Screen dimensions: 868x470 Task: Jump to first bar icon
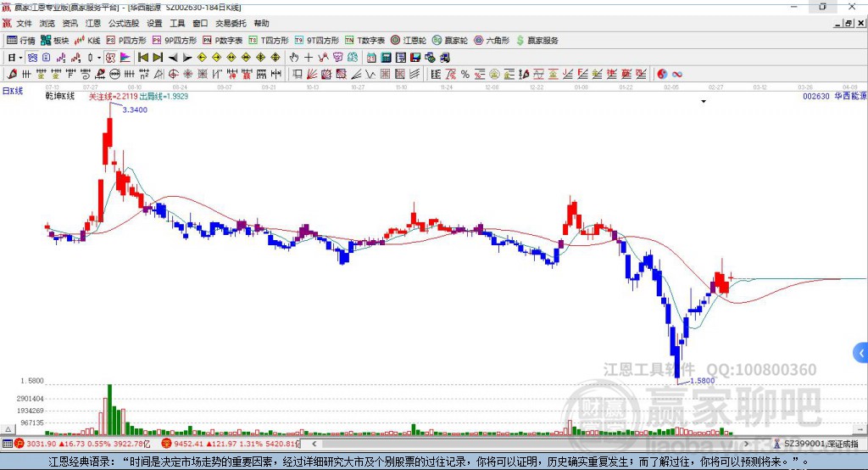tap(142, 58)
